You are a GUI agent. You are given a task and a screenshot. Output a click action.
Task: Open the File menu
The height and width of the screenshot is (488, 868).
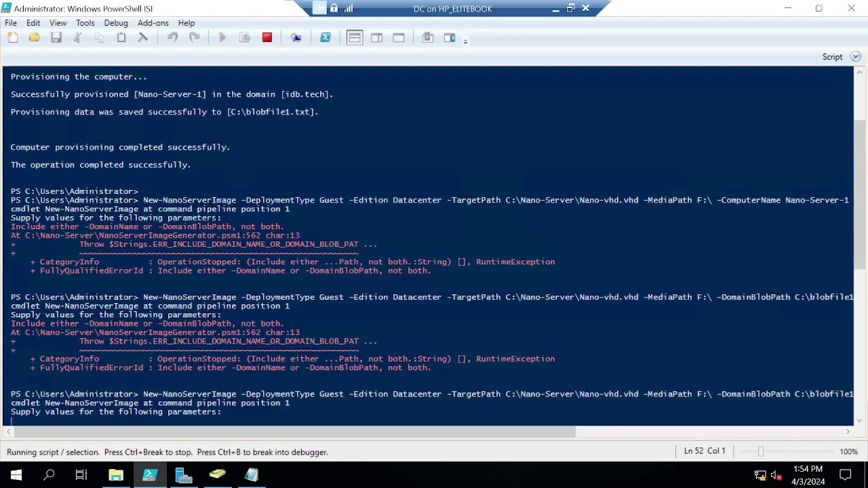point(11,23)
